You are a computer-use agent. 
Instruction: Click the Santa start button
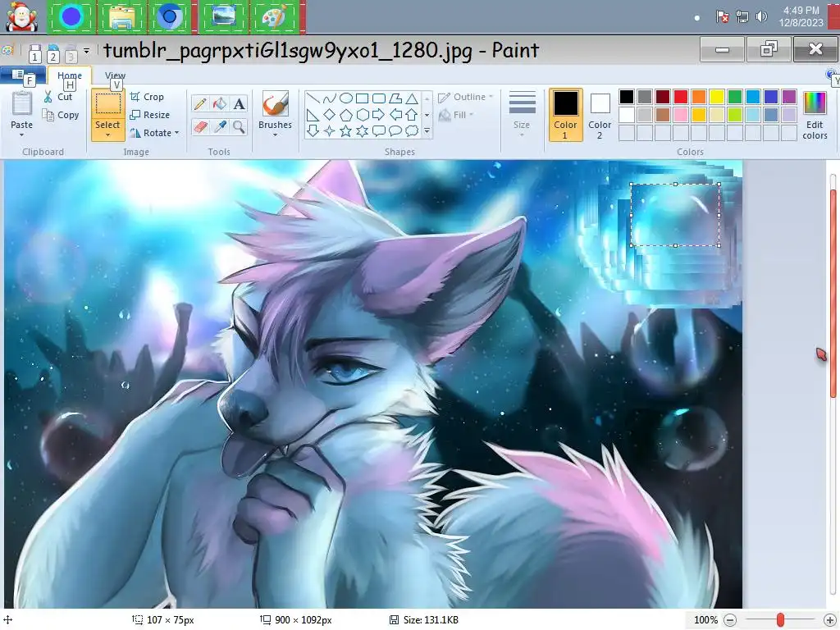(21, 16)
